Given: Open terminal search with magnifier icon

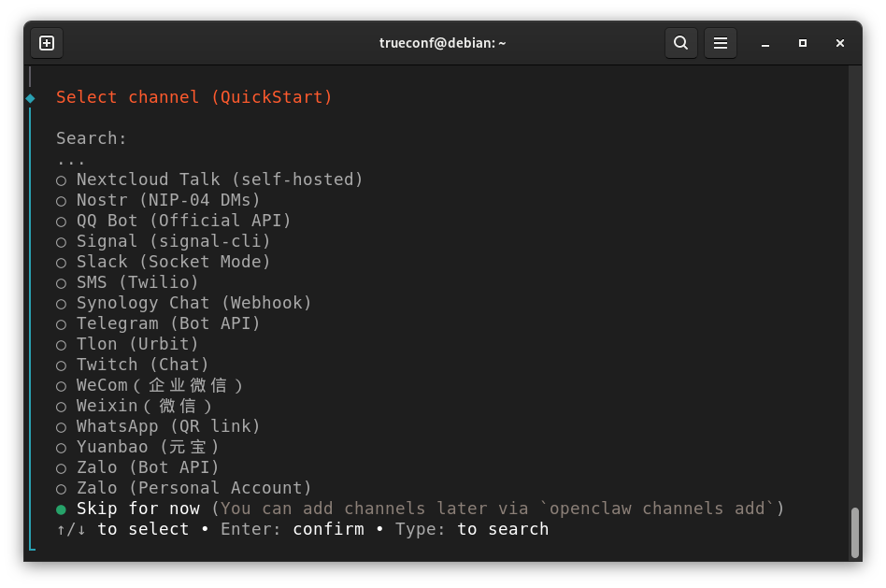Looking at the screenshot, I should (681, 43).
